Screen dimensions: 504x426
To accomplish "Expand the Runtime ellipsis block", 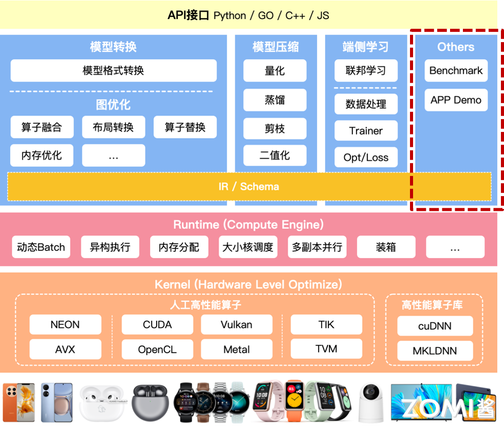I will pos(455,247).
